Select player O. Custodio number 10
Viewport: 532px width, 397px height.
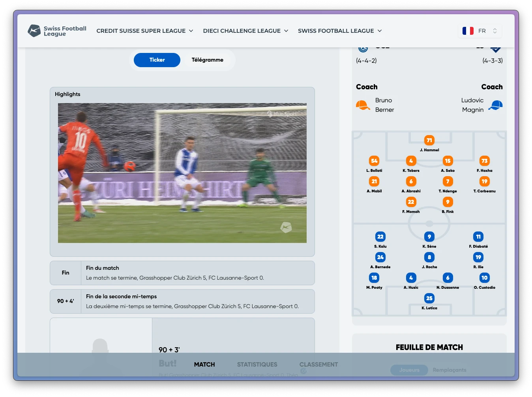(484, 281)
